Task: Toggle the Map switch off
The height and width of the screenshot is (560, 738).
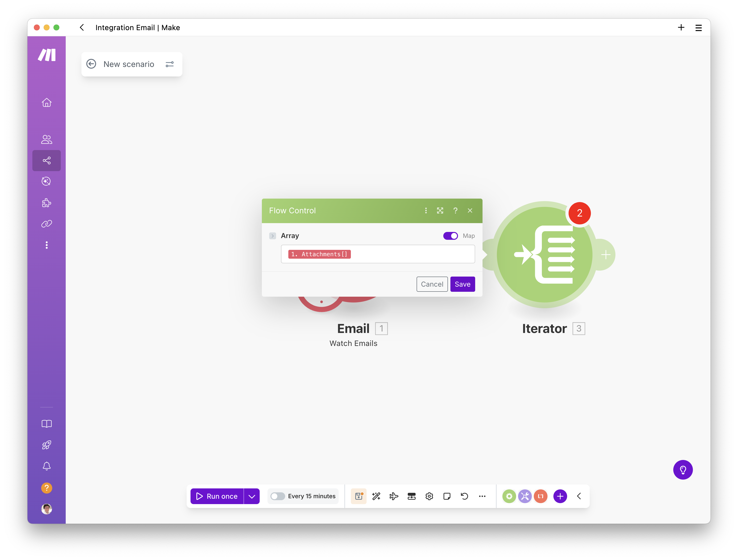Action: coord(450,236)
